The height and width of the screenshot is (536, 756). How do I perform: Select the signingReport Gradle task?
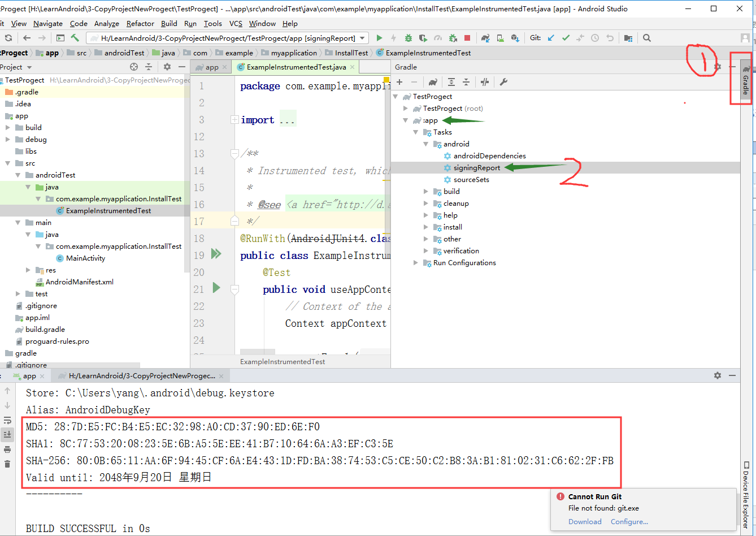click(x=477, y=168)
